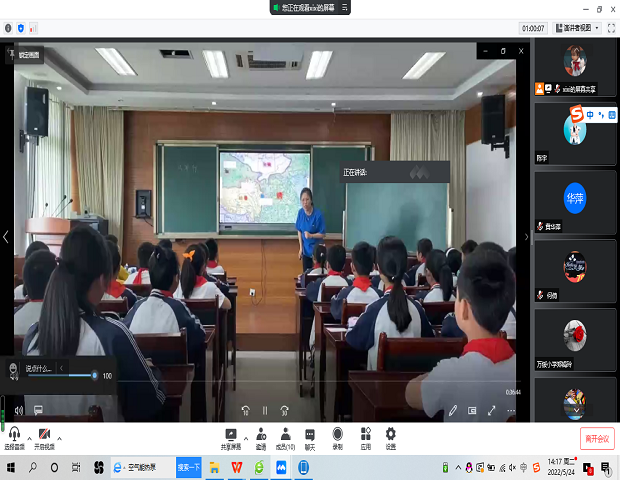Open WPS Office from the taskbar
Image resolution: width=620 pixels, height=480 pixels.
coord(236,468)
